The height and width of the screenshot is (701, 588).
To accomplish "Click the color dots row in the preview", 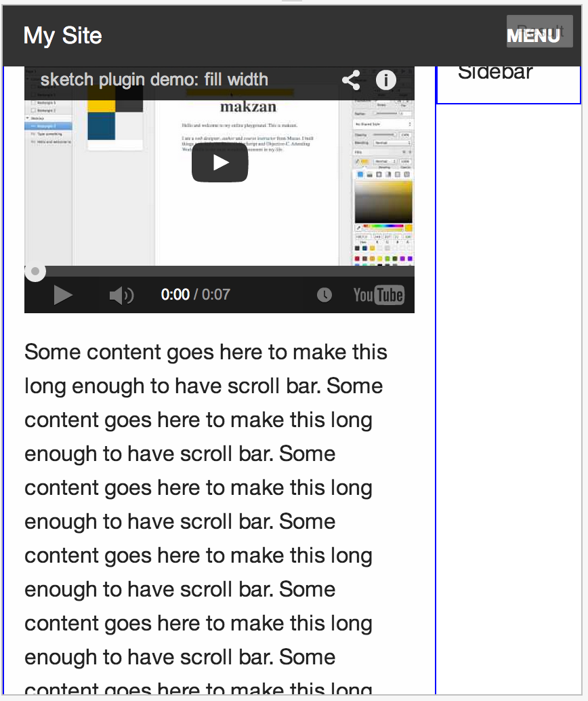I will 384,258.
